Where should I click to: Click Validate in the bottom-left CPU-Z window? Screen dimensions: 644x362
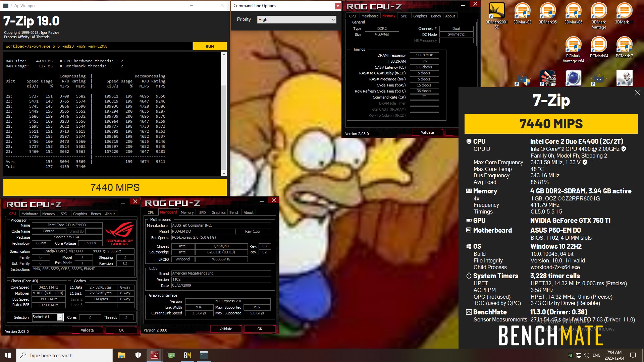click(x=87, y=330)
